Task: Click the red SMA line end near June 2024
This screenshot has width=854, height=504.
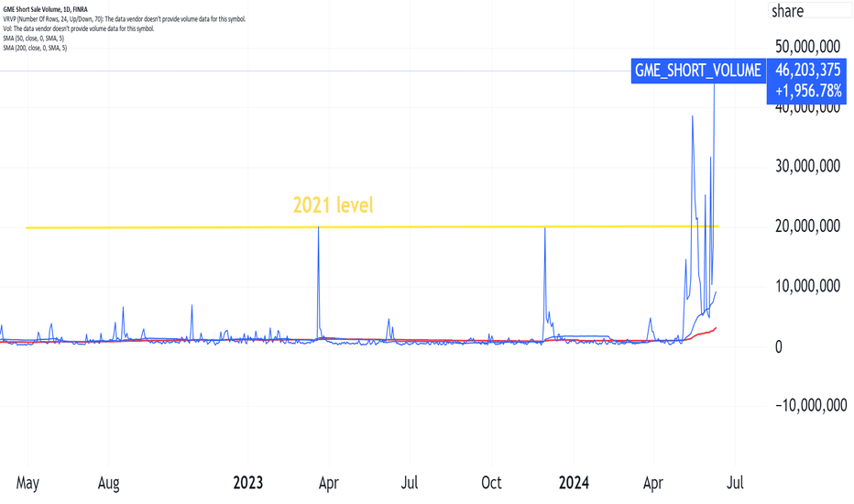Action: [716, 328]
